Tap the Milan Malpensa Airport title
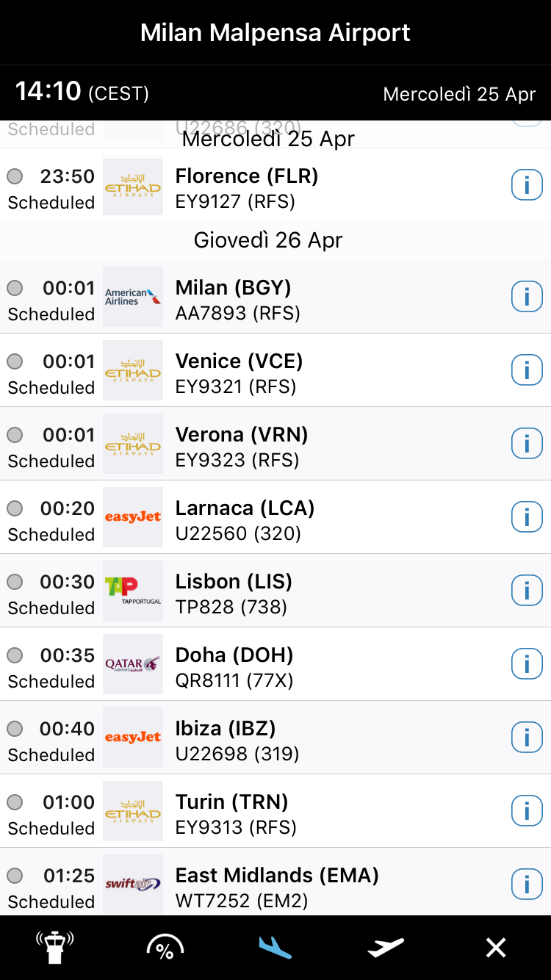The width and height of the screenshot is (551, 980). point(275,33)
